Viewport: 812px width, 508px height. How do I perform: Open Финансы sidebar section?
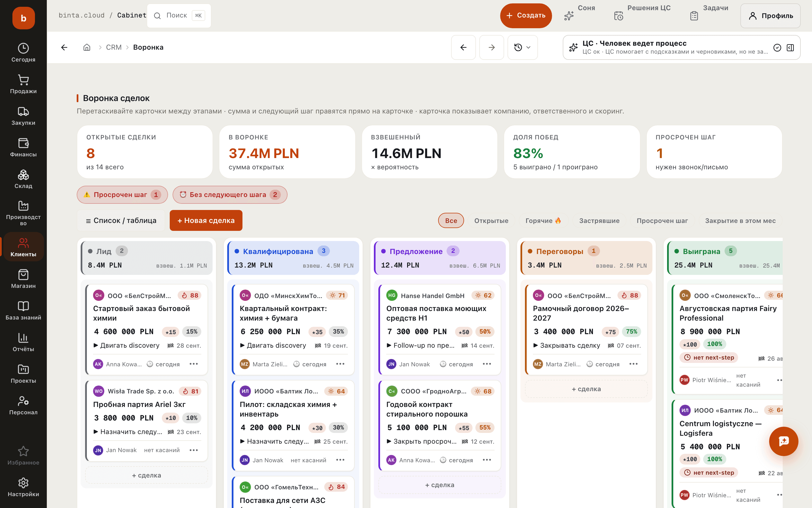(23, 148)
